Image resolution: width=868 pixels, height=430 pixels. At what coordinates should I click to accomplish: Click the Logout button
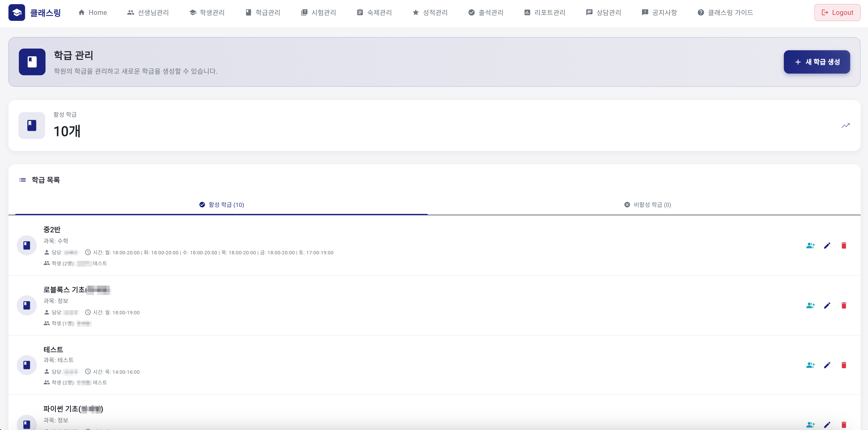point(837,12)
